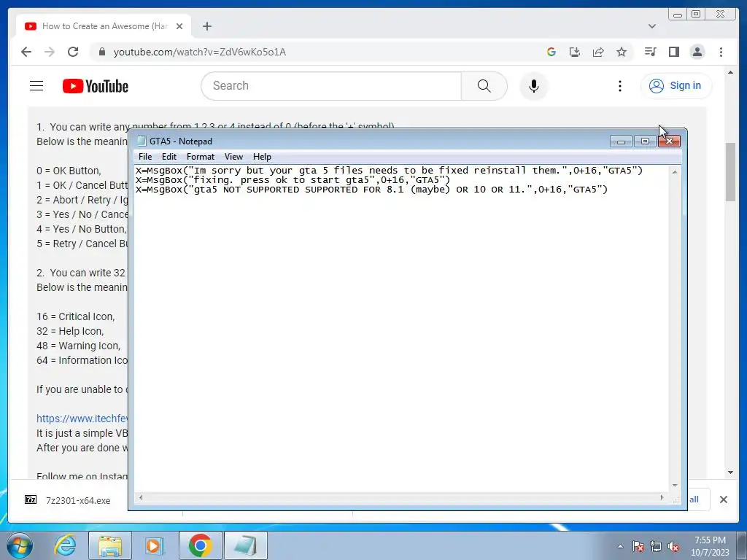Click '16 = Critical Icon,' text in description
Image resolution: width=747 pixels, height=560 pixels.
(x=75, y=316)
